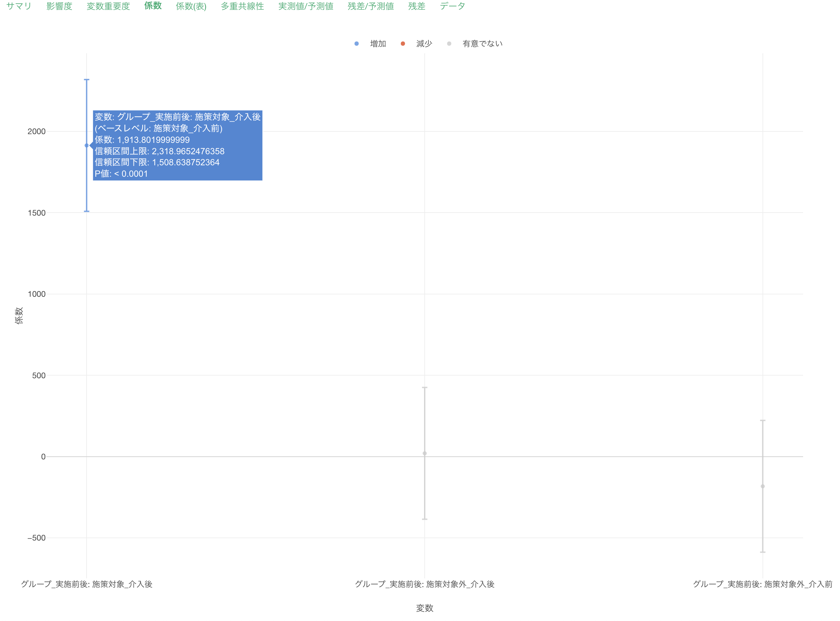Click the tooltip line 信頼区間上限: 2,318.9652476358
Viewport: 840px width, 621px height.
159,151
